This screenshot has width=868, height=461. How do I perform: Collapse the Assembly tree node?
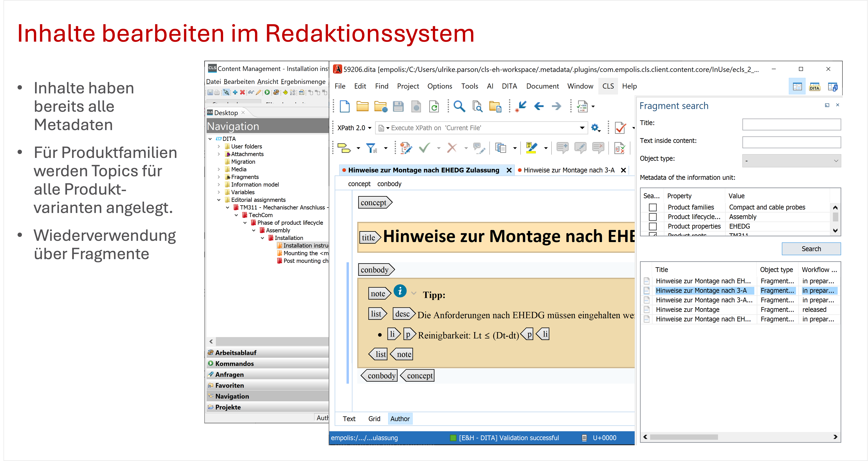click(254, 230)
